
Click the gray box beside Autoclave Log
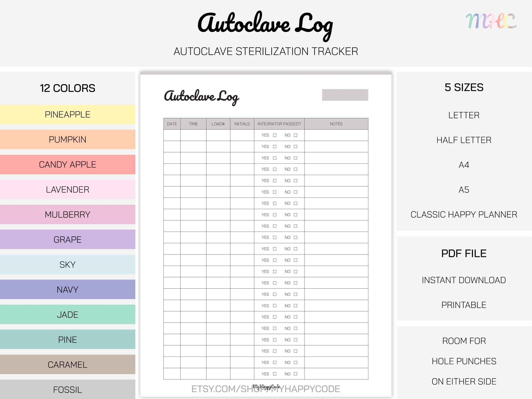(x=345, y=95)
